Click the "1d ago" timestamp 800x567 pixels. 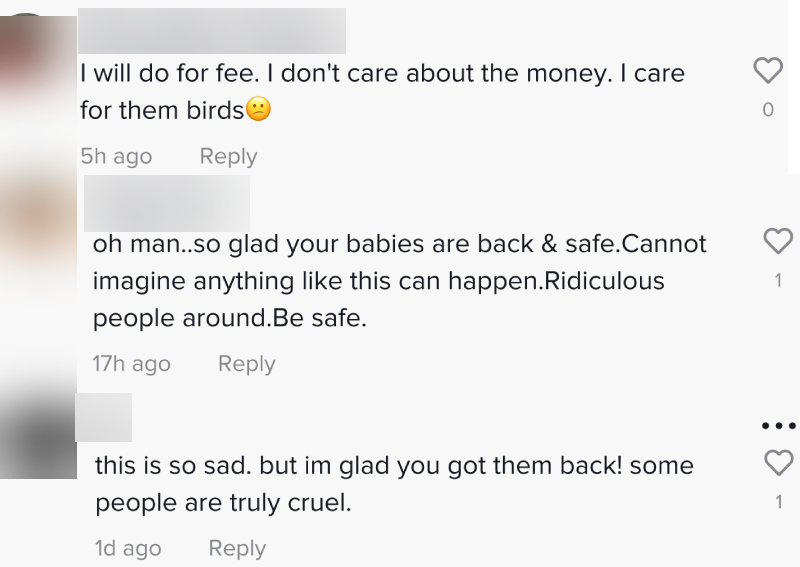pyautogui.click(x=127, y=549)
